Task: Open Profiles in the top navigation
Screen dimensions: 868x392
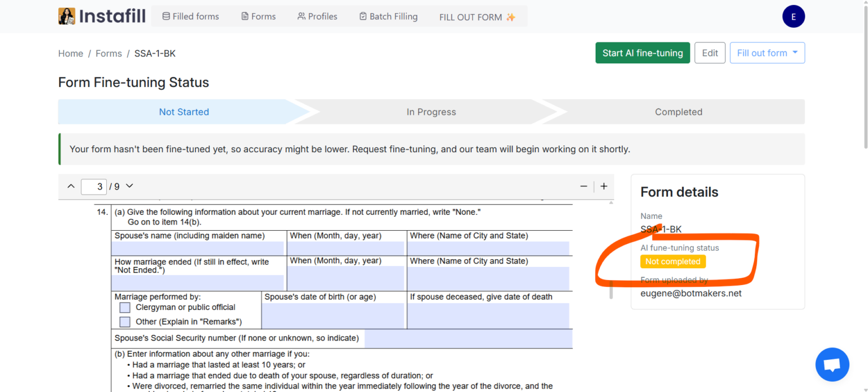Action: point(317,16)
